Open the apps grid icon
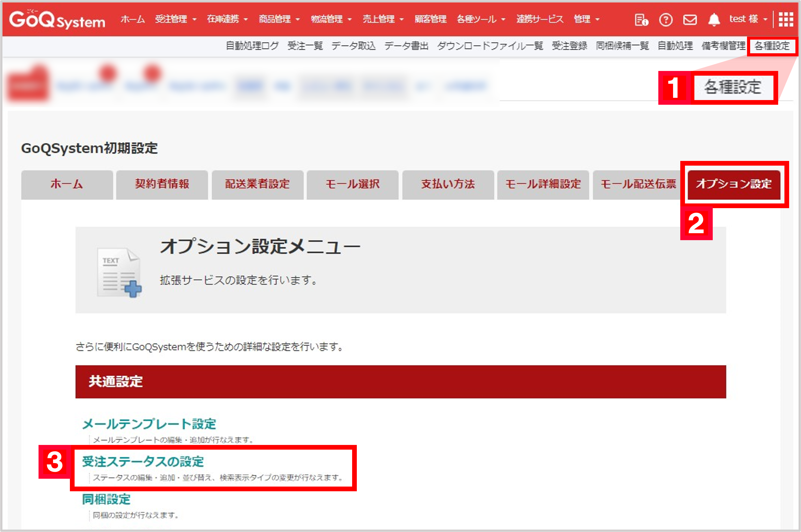The height and width of the screenshot is (532, 801). pos(786,19)
